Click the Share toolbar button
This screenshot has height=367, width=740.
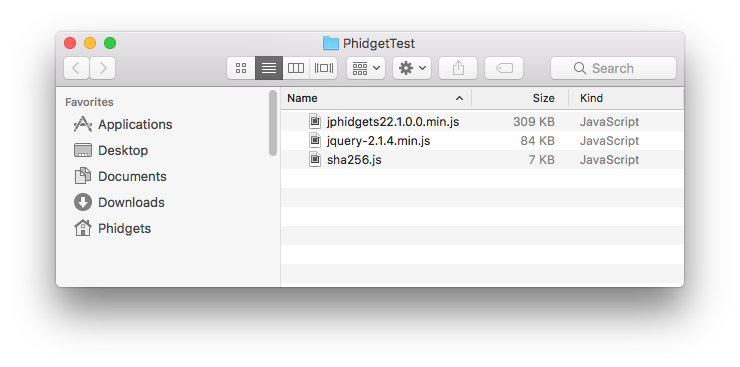point(458,68)
